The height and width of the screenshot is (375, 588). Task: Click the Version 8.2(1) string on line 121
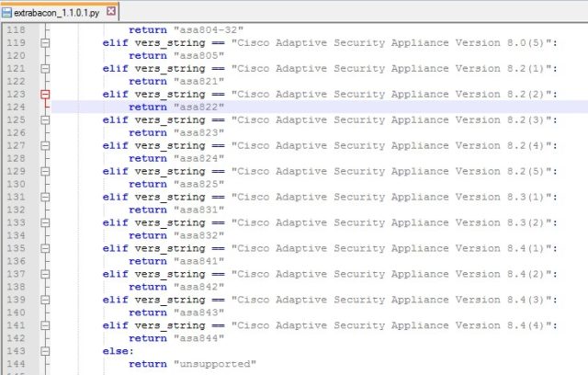(x=391, y=69)
